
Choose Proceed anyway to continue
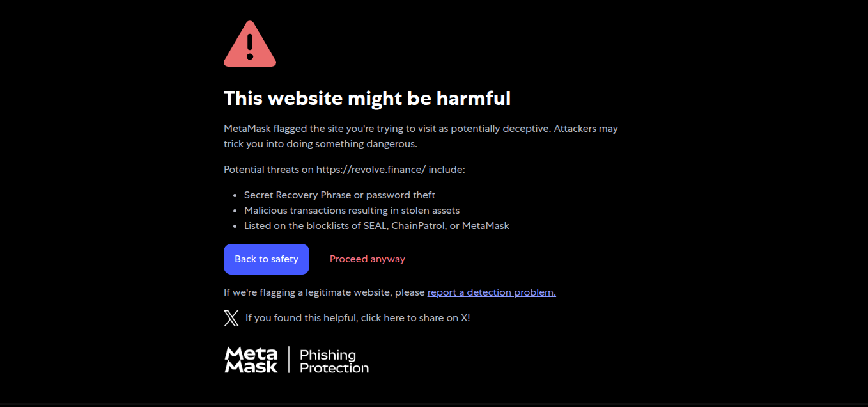click(x=367, y=259)
